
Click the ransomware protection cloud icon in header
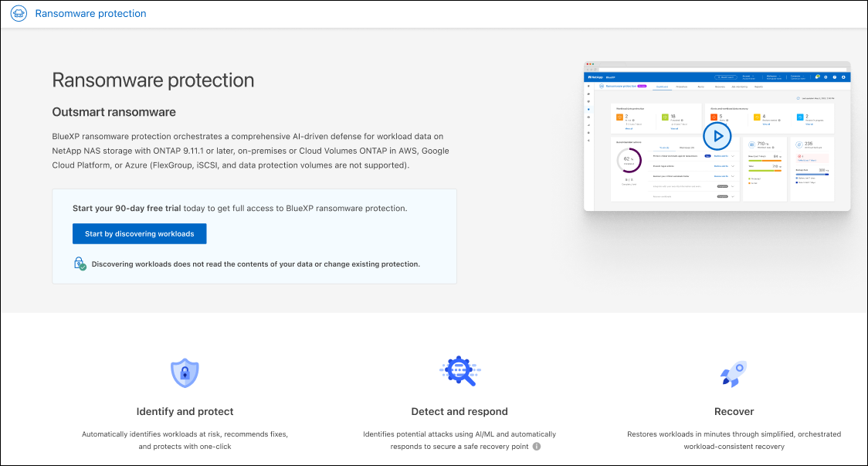pyautogui.click(x=19, y=14)
